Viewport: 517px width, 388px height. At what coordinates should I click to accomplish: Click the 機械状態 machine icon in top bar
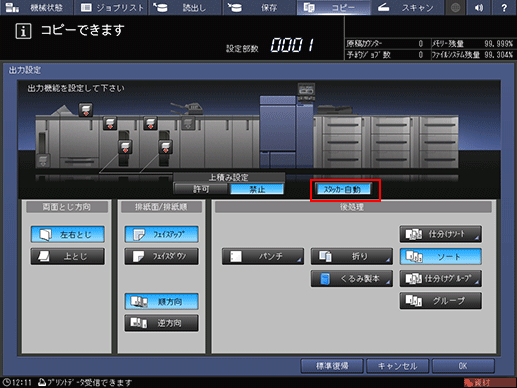(x=12, y=8)
